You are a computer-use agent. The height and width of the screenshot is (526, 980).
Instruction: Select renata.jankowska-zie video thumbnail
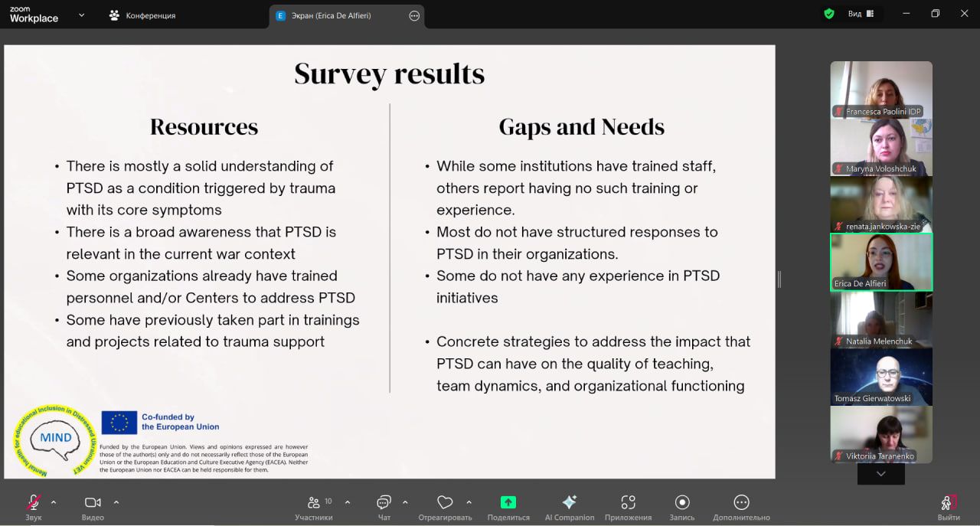[x=881, y=204]
